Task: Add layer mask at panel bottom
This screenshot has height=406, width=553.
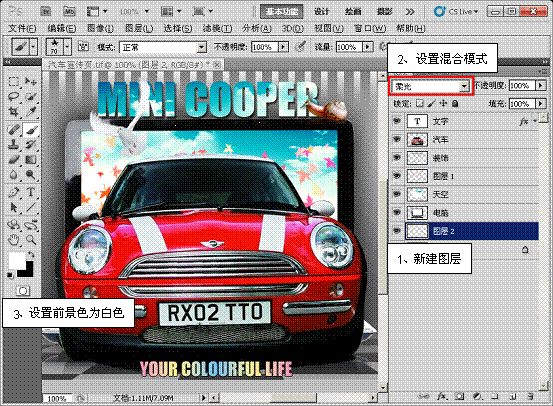Action: [x=460, y=396]
